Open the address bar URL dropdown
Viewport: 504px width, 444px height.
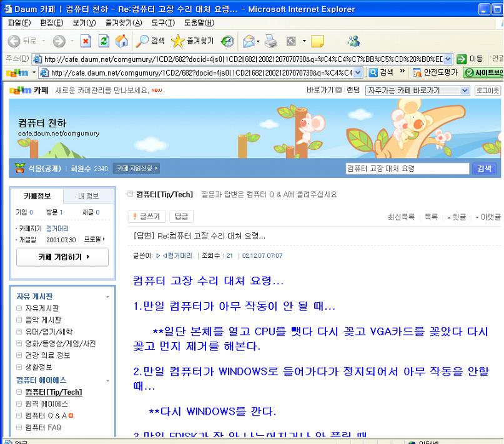click(448, 59)
